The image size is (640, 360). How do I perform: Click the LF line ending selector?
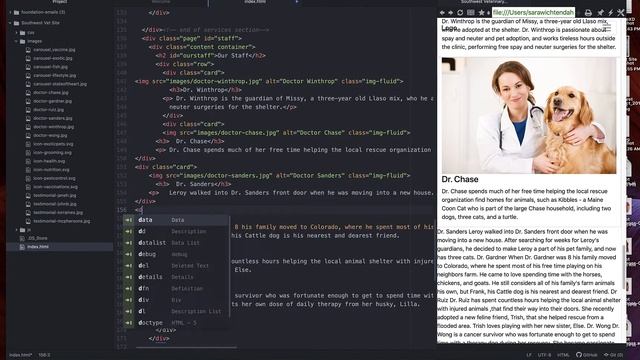529,355
